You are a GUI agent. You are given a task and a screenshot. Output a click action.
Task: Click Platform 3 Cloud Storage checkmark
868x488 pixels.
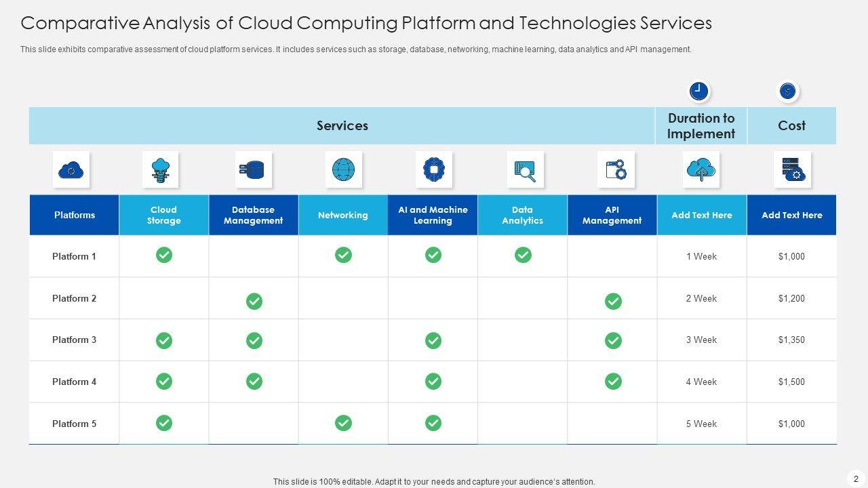[164, 340]
